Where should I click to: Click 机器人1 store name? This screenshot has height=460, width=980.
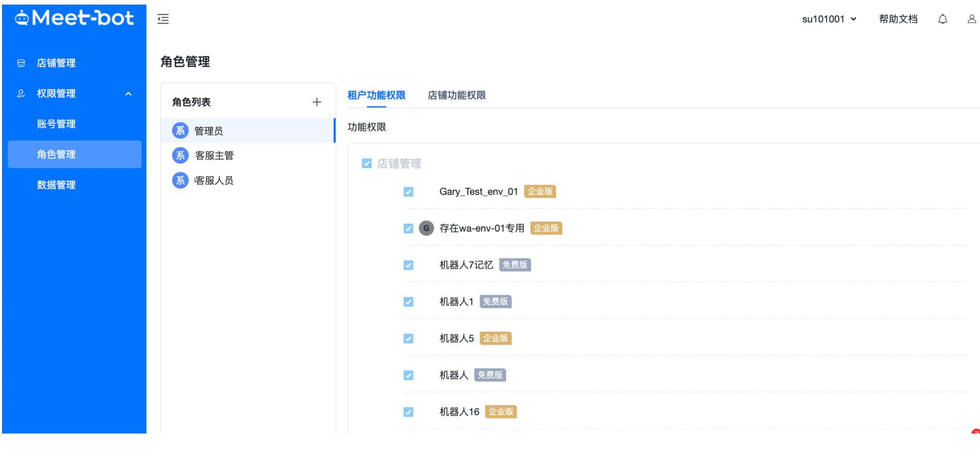point(457,302)
